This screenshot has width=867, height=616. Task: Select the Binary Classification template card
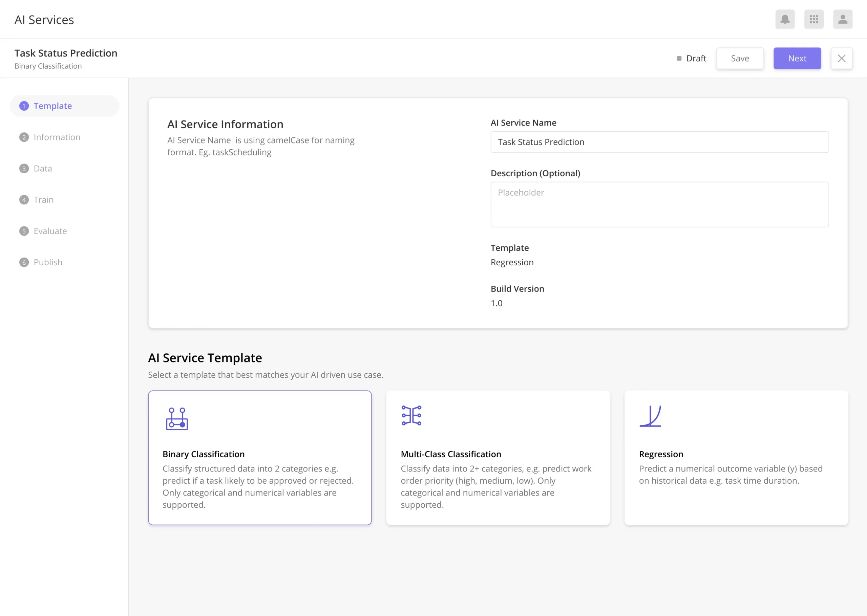(260, 458)
